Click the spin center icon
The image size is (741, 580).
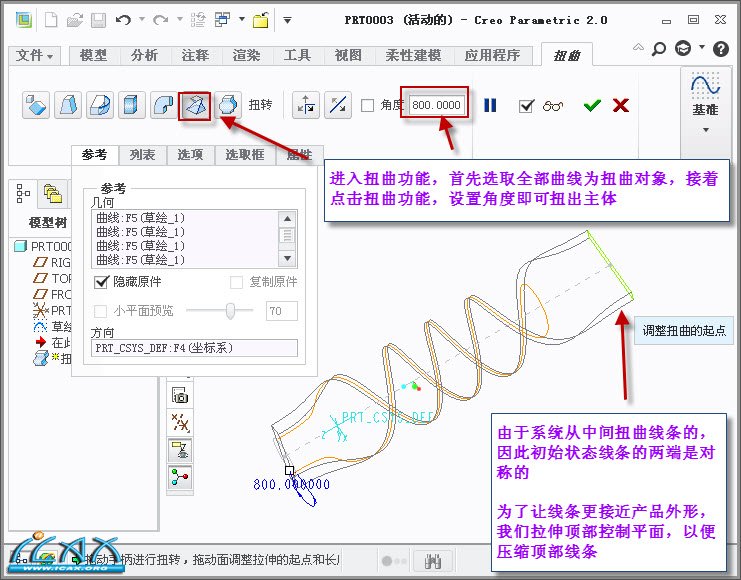pyautogui.click(x=180, y=477)
